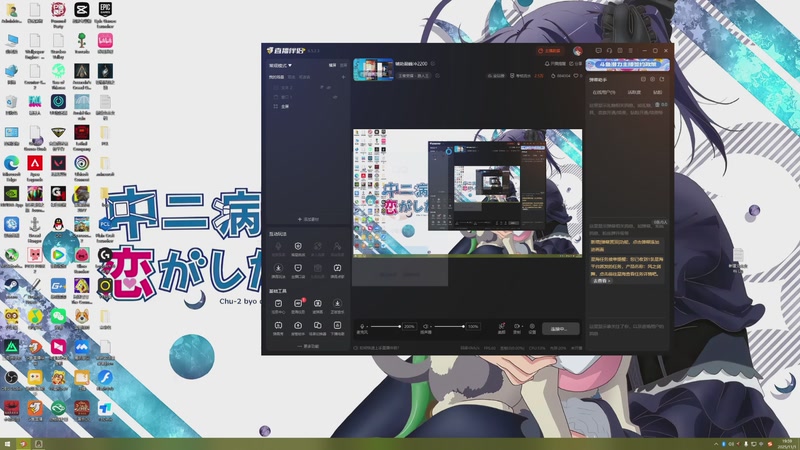
Task: Click the 斗鱼 promotional banner
Action: point(628,65)
